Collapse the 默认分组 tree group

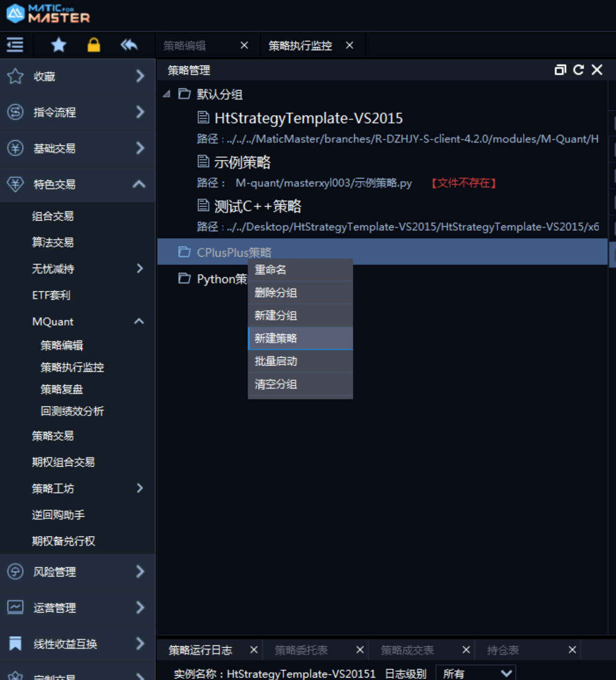click(x=167, y=94)
